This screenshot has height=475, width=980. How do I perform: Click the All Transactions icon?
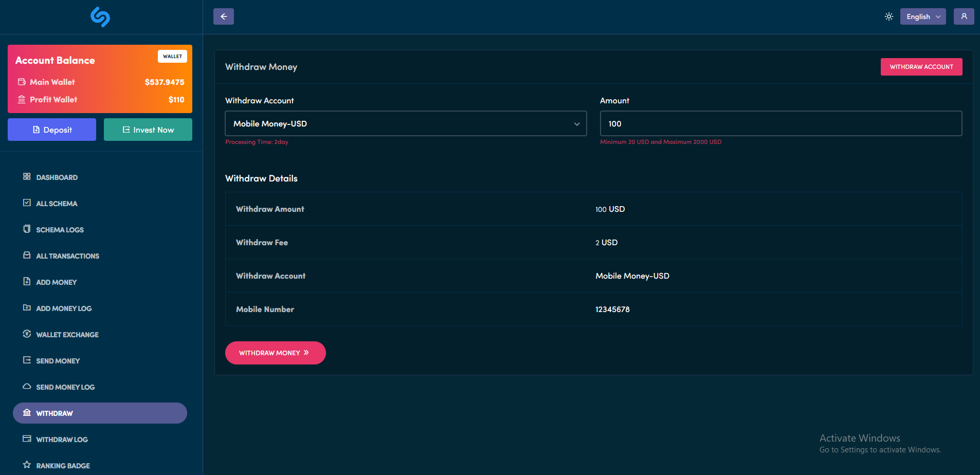[x=27, y=255]
